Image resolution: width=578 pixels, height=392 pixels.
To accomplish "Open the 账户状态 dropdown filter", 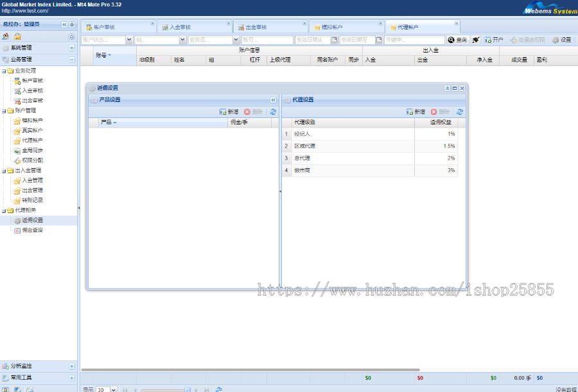I will [129, 40].
